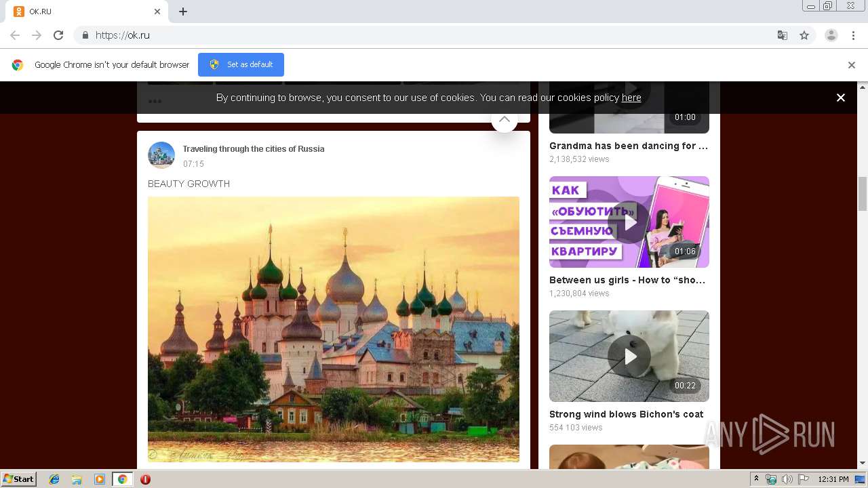Viewport: 868px width, 488px height.
Task: Select the OK.RU browser tab
Action: pos(88,12)
